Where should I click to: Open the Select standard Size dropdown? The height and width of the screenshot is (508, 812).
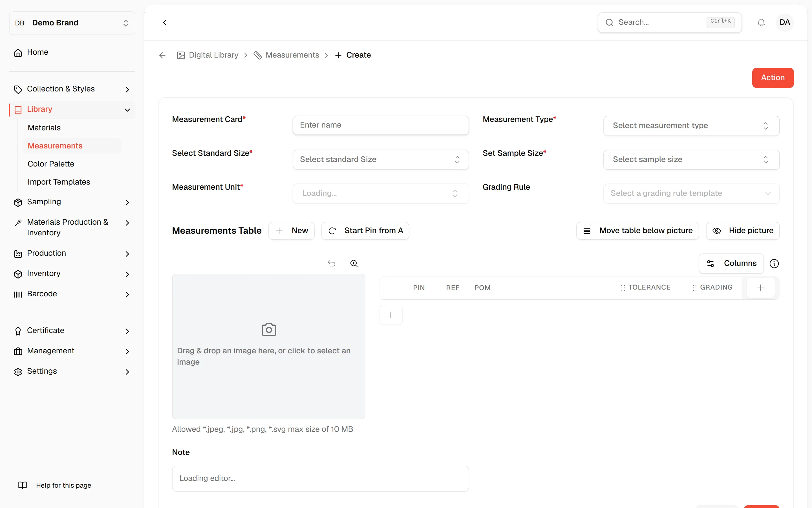point(381,159)
